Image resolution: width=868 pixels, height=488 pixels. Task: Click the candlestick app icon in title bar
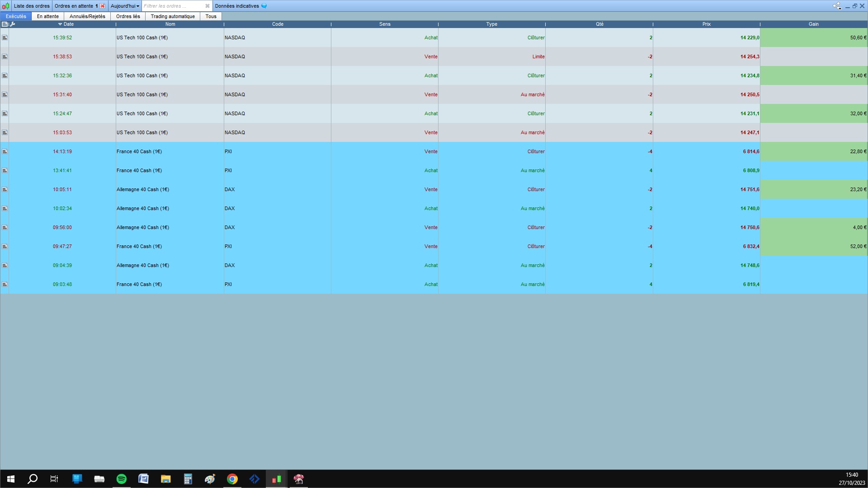click(5, 6)
